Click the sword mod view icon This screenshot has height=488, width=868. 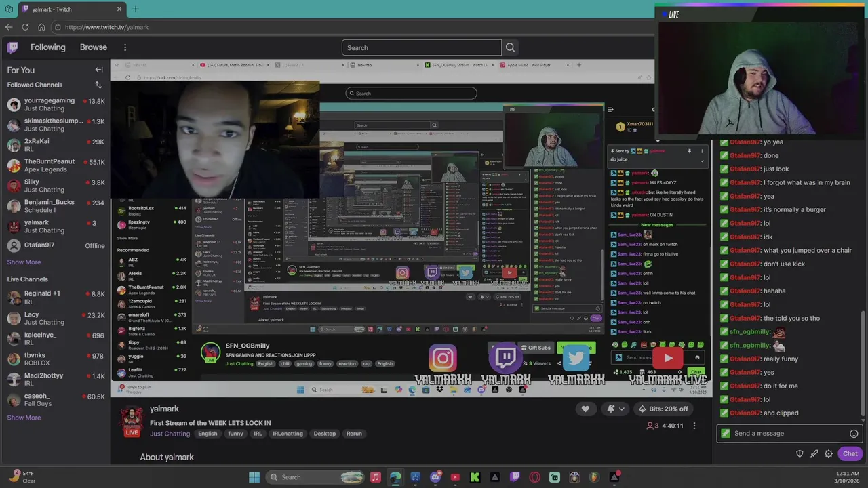pos(814,453)
